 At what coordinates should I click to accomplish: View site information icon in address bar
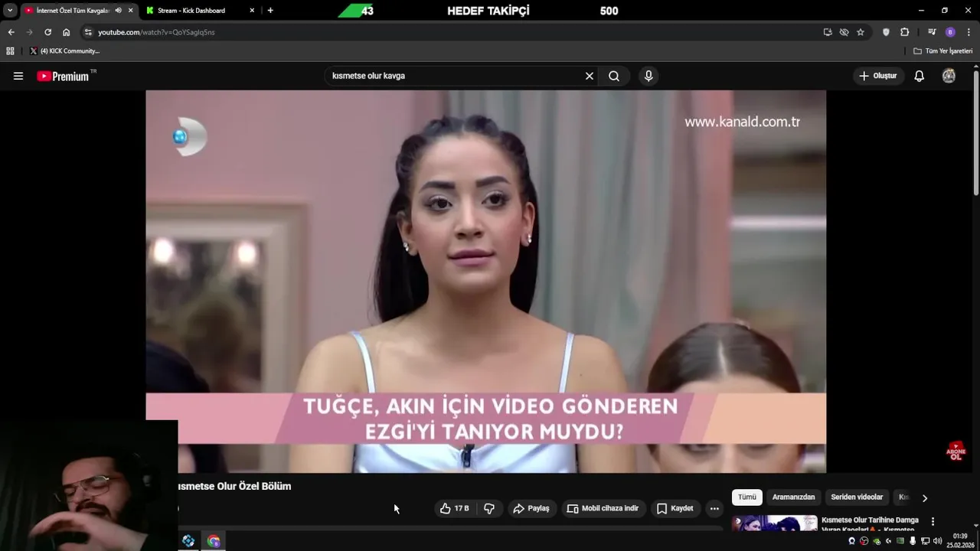88,32
